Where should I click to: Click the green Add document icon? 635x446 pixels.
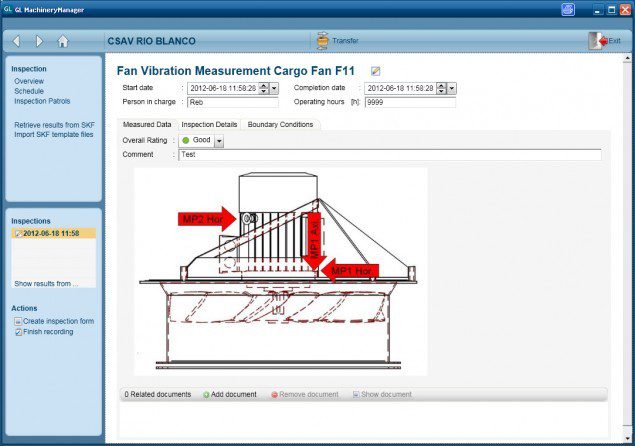pos(206,395)
